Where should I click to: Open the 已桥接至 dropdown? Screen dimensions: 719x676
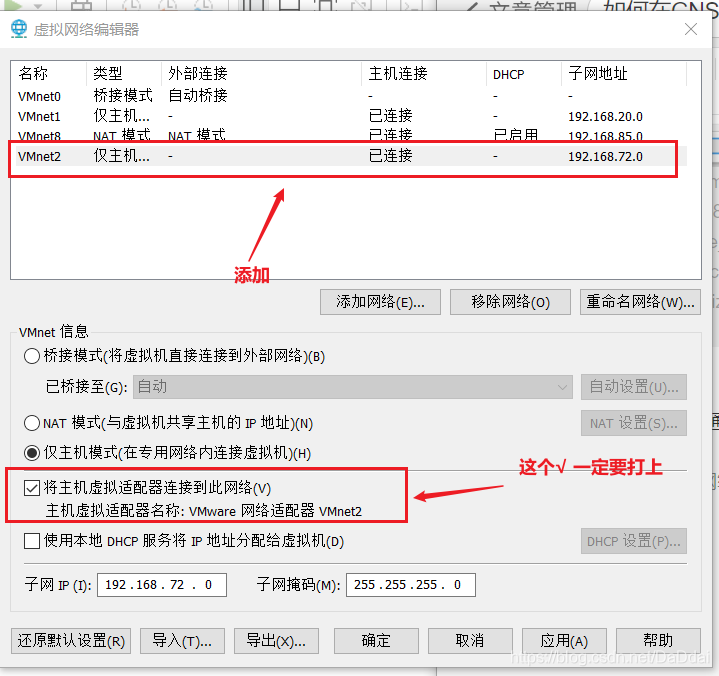coord(353,387)
